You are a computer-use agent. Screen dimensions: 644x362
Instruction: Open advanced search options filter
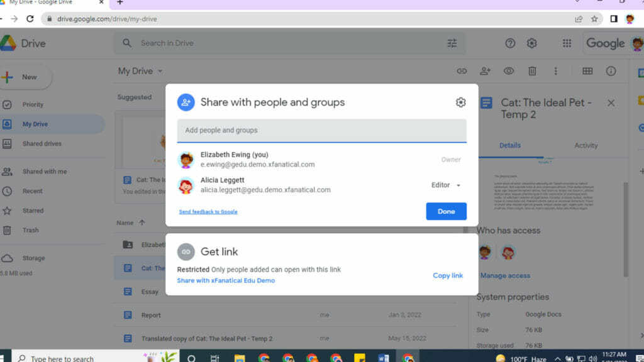click(x=452, y=43)
